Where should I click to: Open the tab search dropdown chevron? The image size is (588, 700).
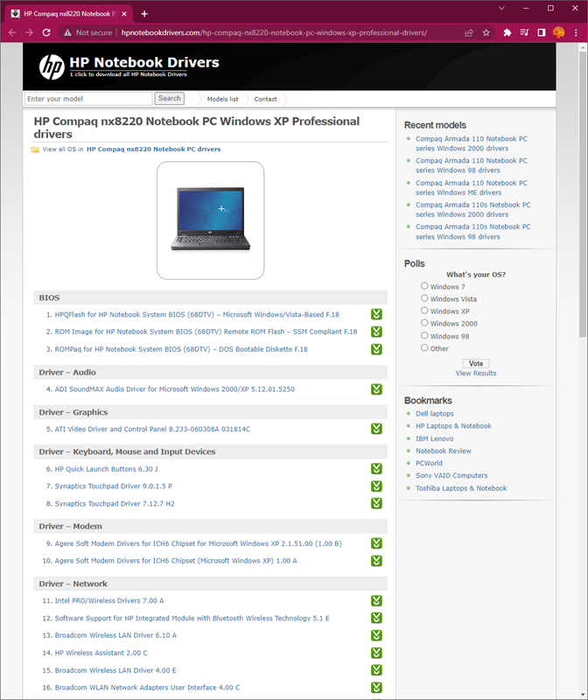pyautogui.click(x=501, y=8)
